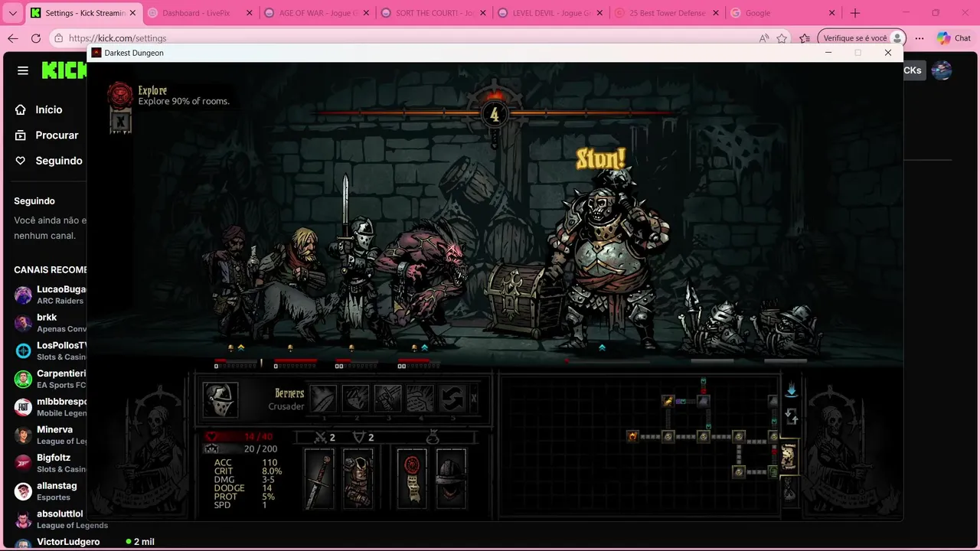The image size is (980, 551).
Task: Toggle read aloud icon in address bar
Action: point(763,38)
